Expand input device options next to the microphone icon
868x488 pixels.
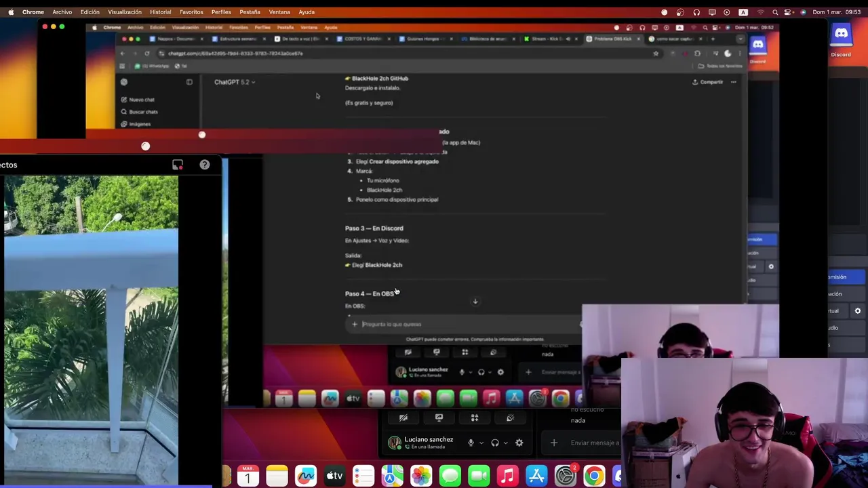(481, 443)
